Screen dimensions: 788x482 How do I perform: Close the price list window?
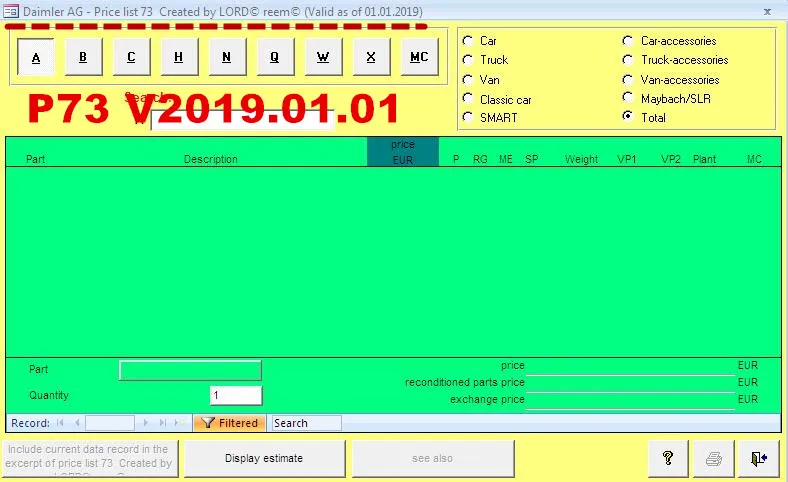point(767,12)
